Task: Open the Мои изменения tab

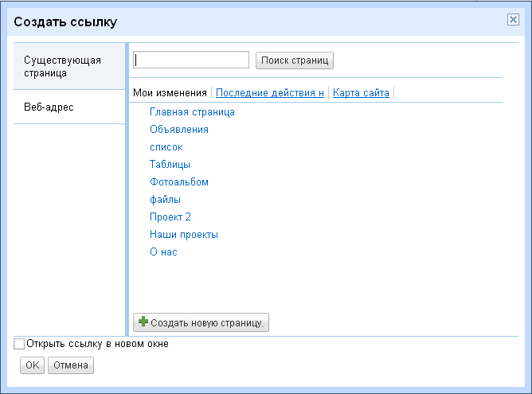Action: [170, 92]
